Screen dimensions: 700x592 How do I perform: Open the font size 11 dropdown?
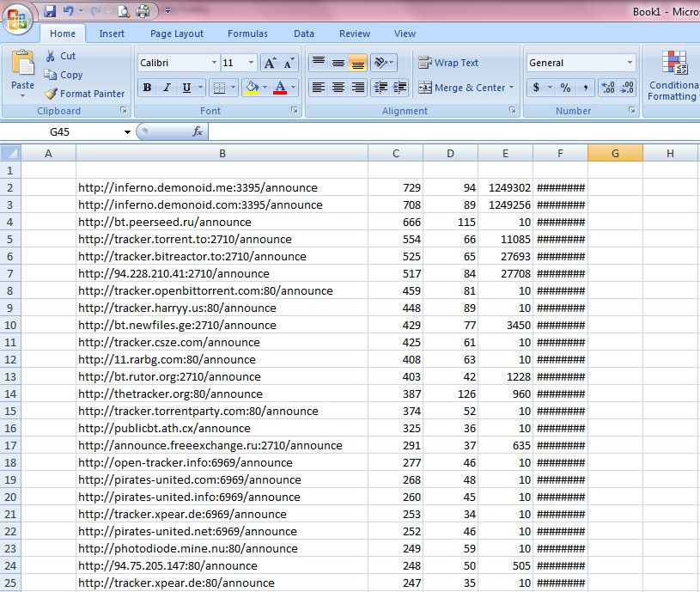click(251, 63)
